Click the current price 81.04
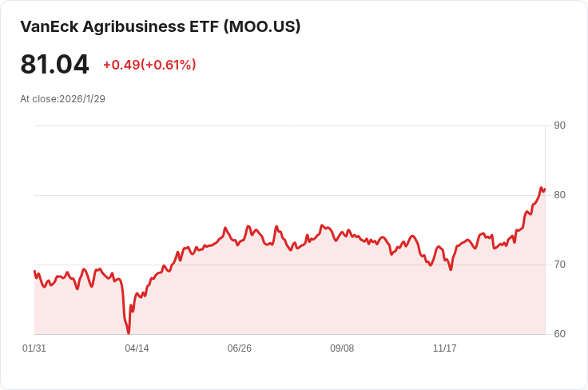This screenshot has width=588, height=390. (x=55, y=64)
